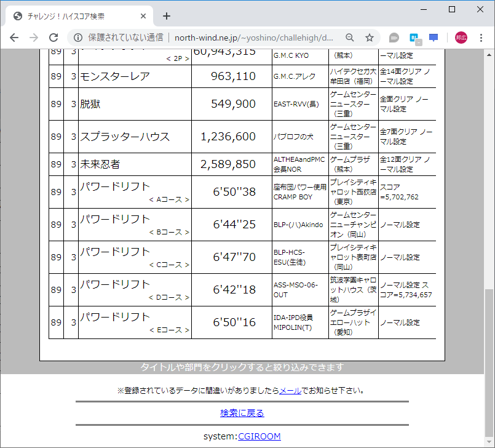Click the score 963,110

tap(233, 76)
